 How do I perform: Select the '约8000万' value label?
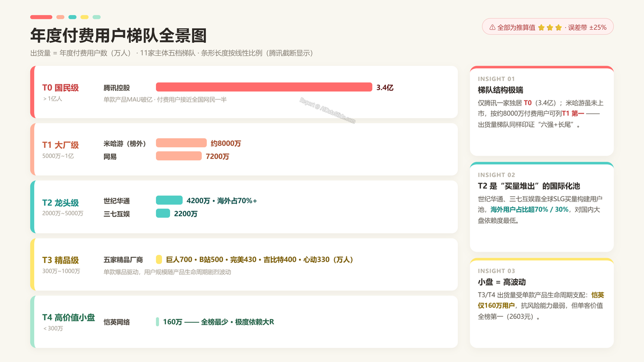[226, 143]
